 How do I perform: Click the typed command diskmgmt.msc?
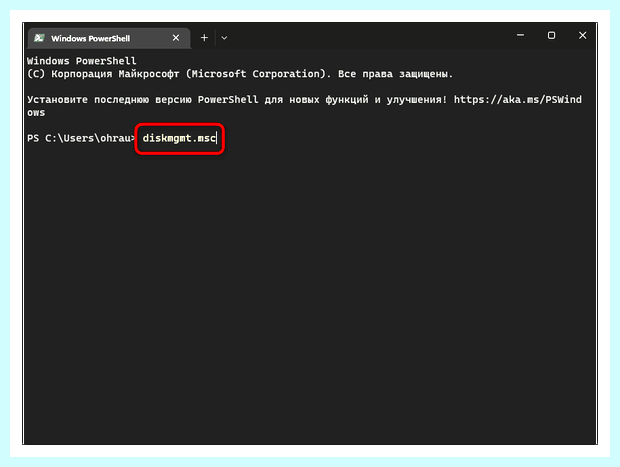[179, 138]
